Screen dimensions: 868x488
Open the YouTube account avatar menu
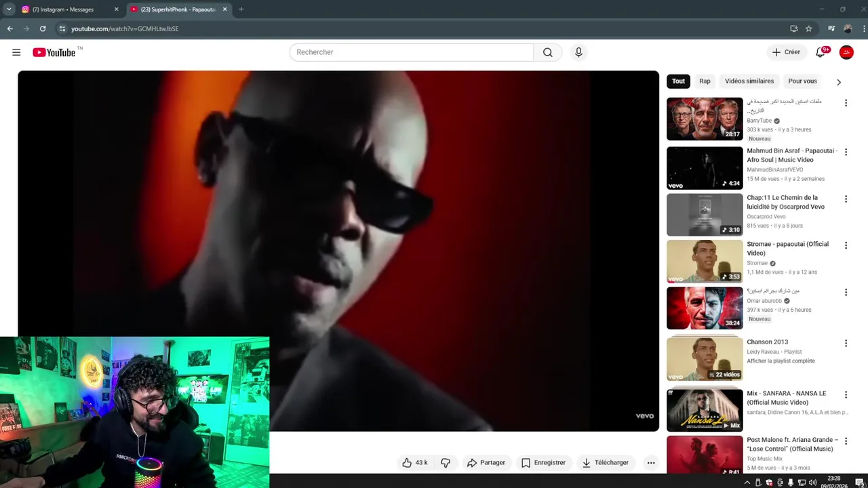pyautogui.click(x=846, y=52)
